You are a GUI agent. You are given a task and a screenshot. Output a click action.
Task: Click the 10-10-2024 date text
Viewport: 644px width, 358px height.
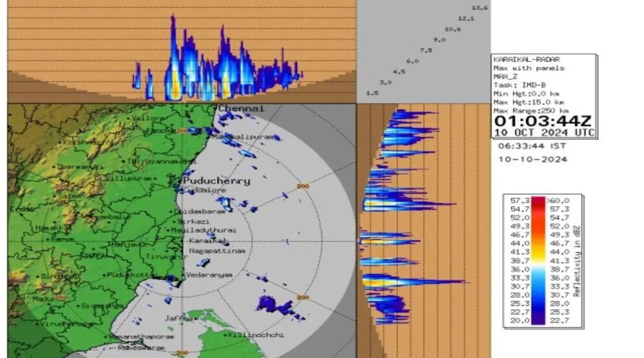[532, 159]
